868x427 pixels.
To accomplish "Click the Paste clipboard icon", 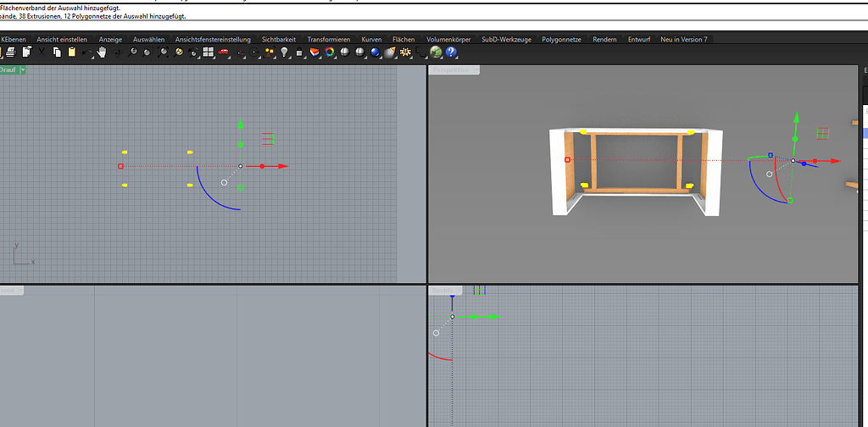I will 72,53.
